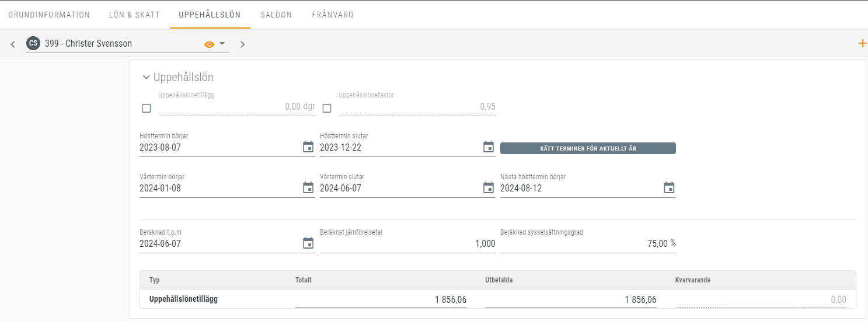Go to previous employee with left arrow
Image resolution: width=868 pixels, height=321 pixels.
(x=13, y=44)
